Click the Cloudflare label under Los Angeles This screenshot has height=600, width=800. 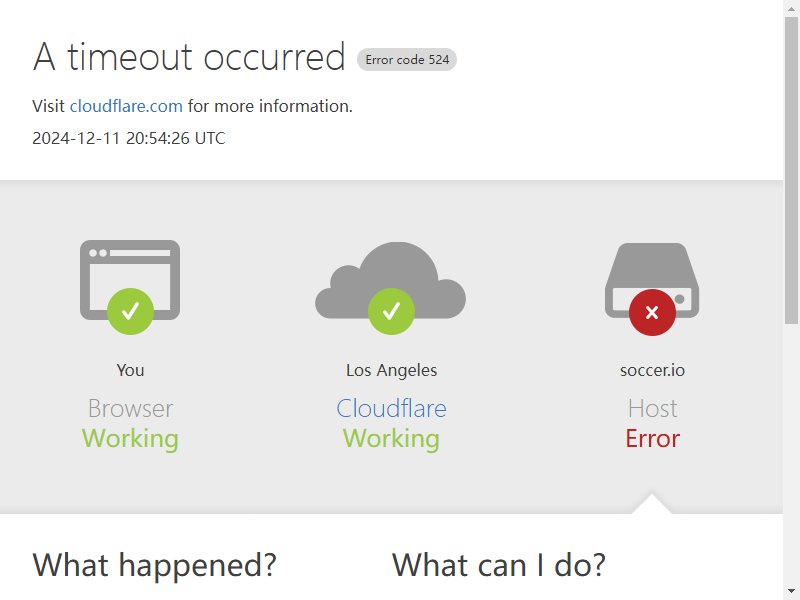391,409
